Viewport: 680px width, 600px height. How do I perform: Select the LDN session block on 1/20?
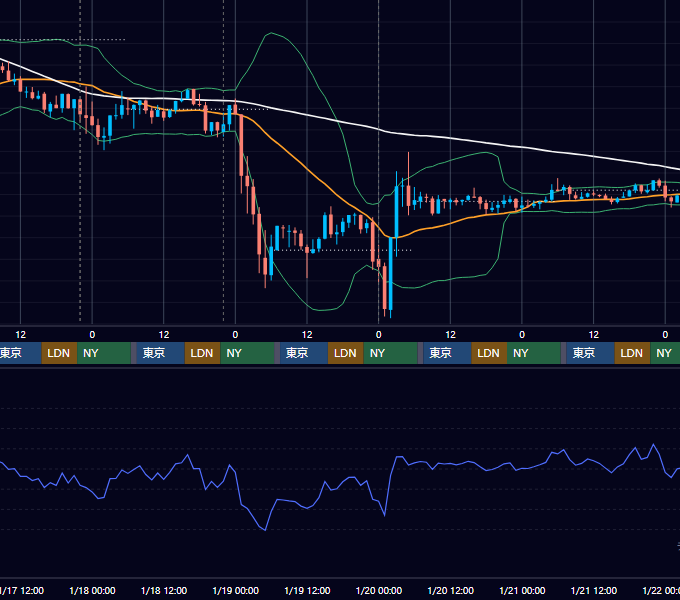pos(489,353)
